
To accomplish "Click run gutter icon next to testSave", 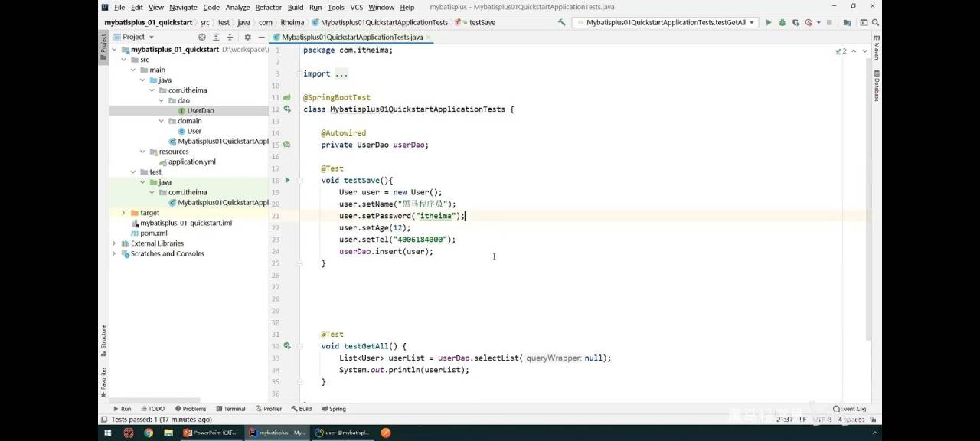I will tap(288, 181).
